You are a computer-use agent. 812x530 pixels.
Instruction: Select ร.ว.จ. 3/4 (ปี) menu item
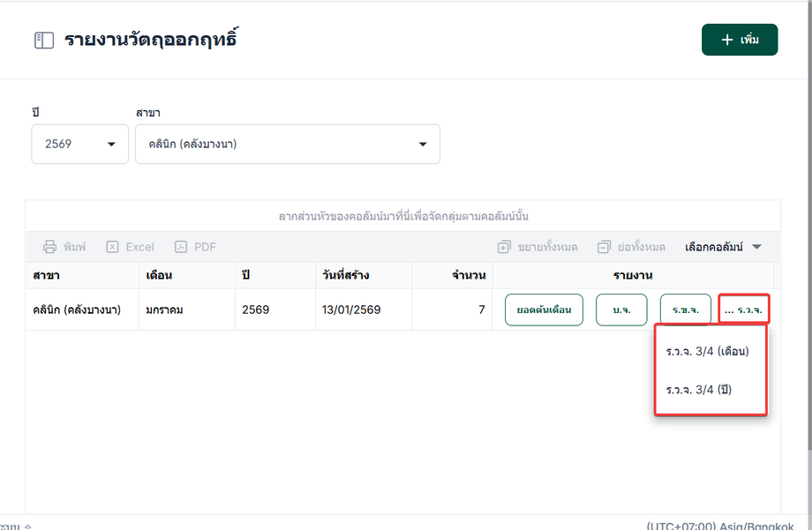(698, 389)
